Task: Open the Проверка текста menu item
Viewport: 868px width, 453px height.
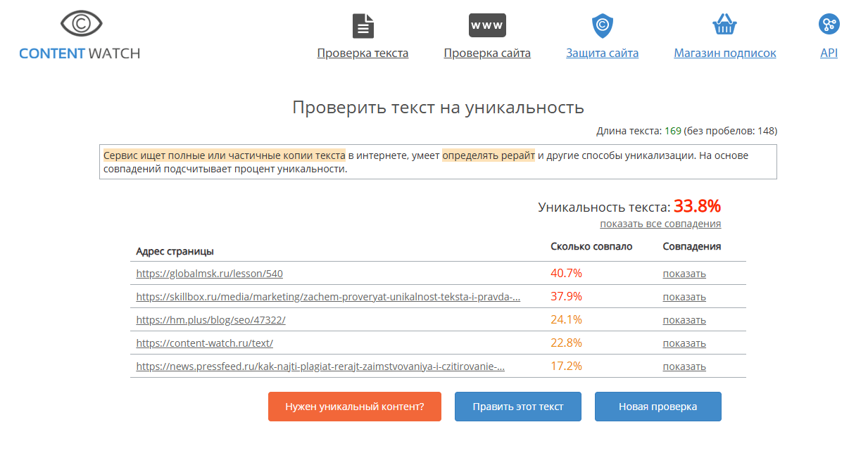Action: [x=363, y=53]
